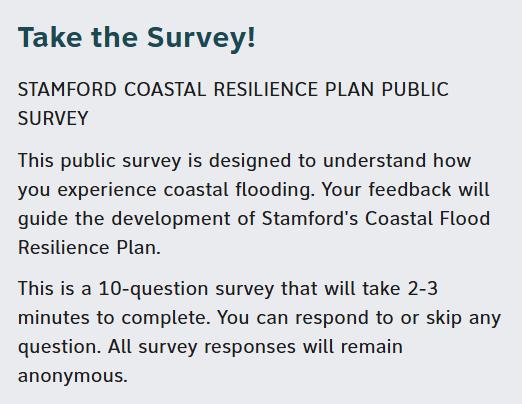Click the line starting 'This public survey is designed'

pyautogui.click(x=244, y=162)
